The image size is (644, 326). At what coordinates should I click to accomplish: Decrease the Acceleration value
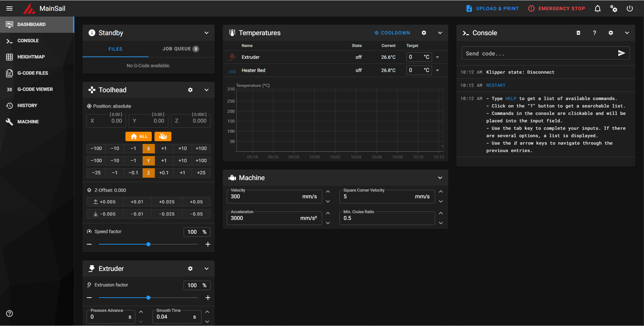tap(328, 223)
